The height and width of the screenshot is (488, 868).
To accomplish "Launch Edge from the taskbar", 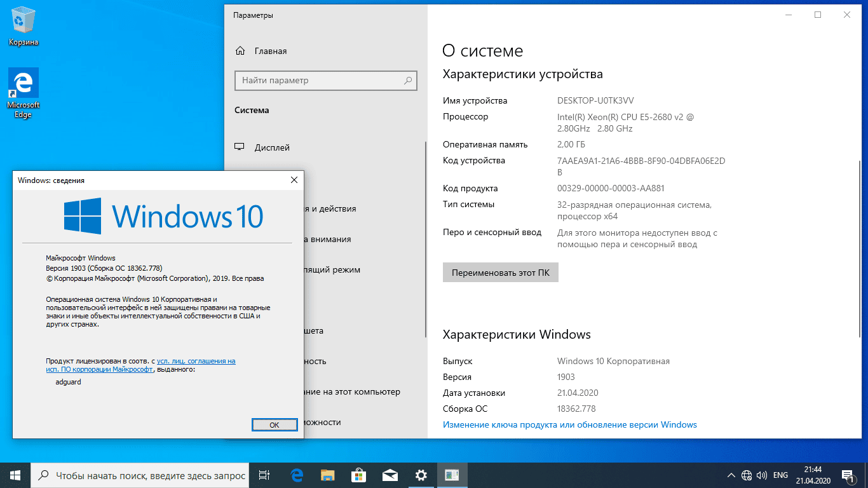I will (x=297, y=475).
